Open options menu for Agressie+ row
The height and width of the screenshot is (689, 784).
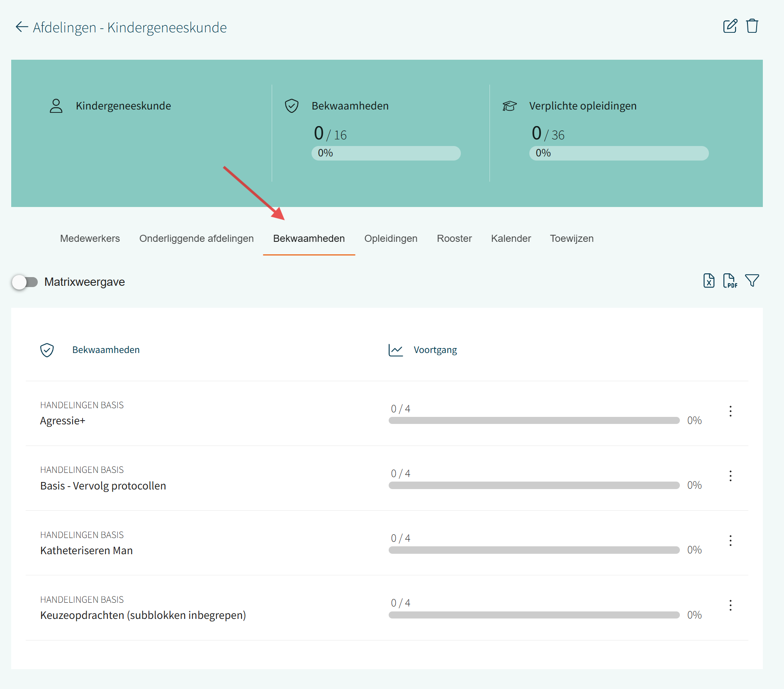click(730, 411)
